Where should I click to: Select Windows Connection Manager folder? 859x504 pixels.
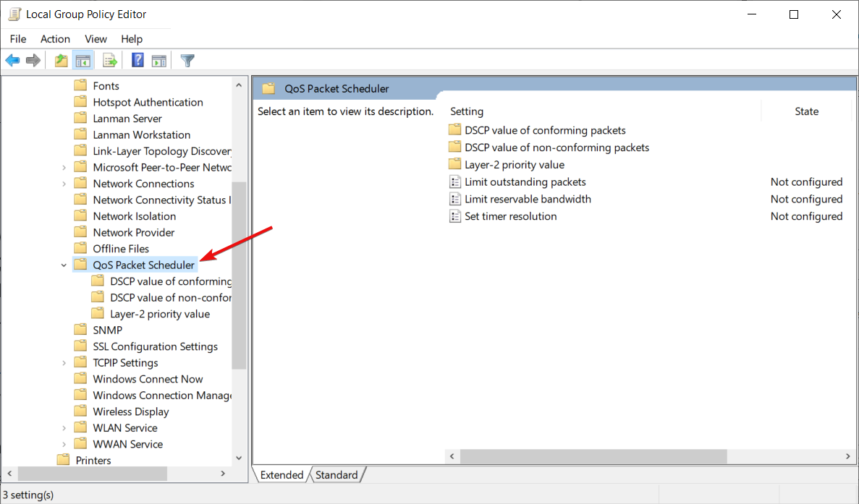161,395
